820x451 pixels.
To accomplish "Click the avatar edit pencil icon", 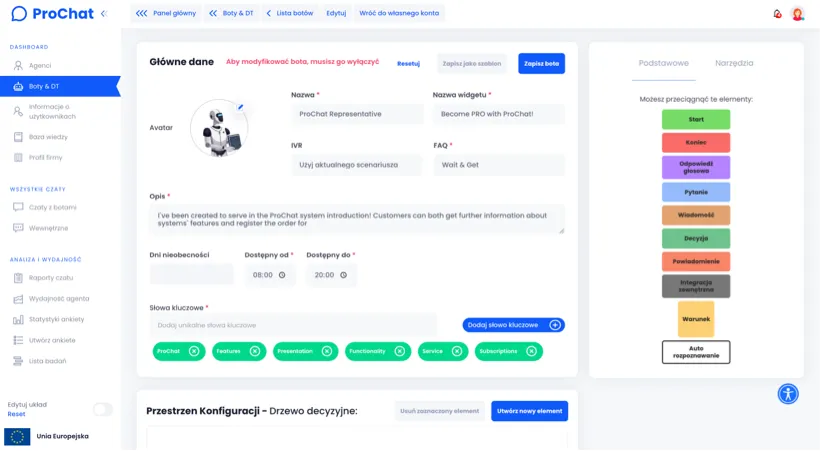I will tap(240, 107).
